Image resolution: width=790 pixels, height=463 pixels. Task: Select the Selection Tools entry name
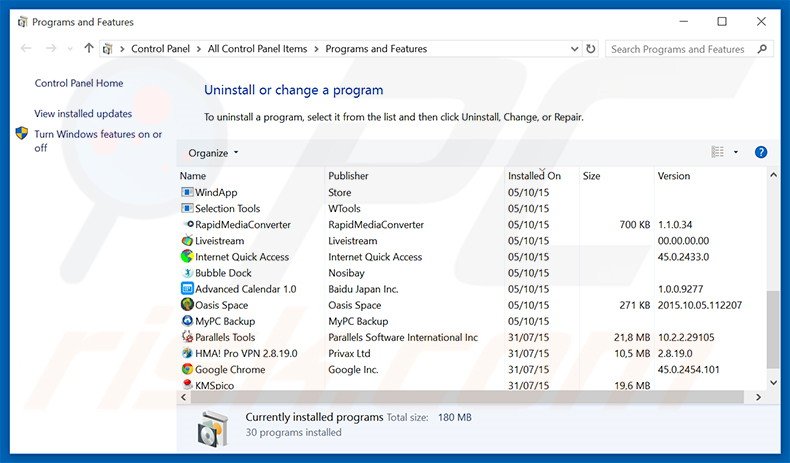(228, 209)
